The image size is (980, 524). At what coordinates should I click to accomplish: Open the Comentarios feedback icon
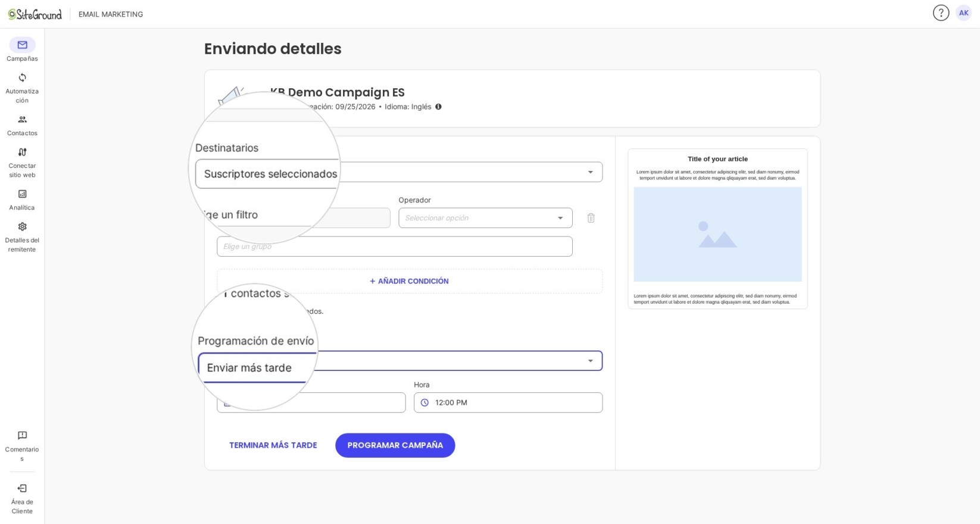22,436
